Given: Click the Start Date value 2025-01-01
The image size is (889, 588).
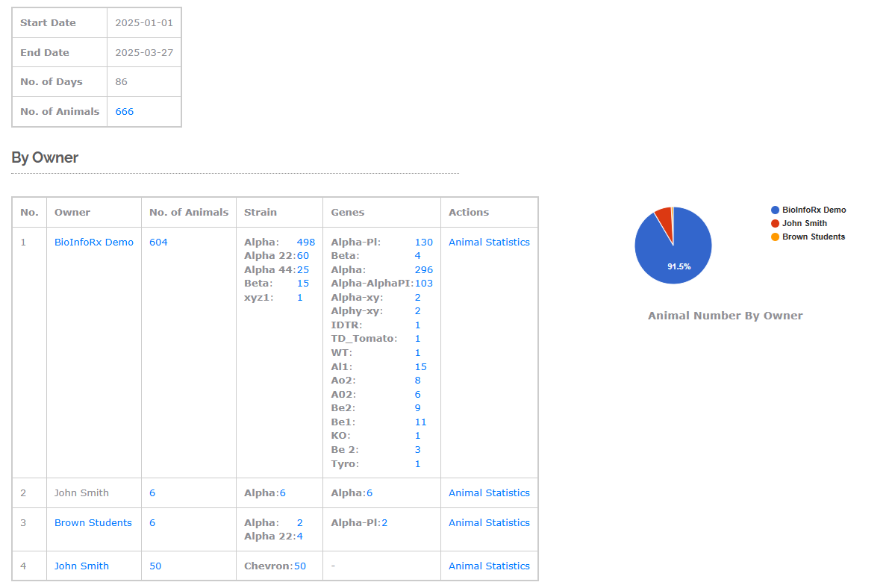Looking at the screenshot, I should tap(144, 22).
